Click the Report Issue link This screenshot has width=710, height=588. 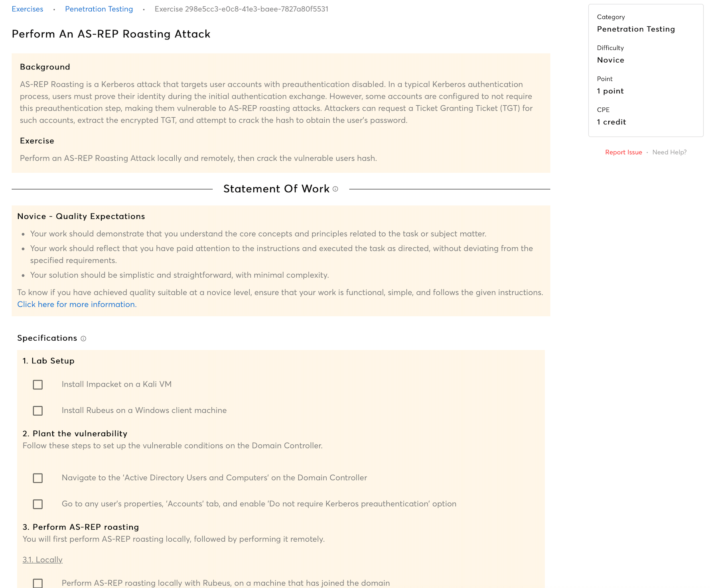pyautogui.click(x=623, y=152)
